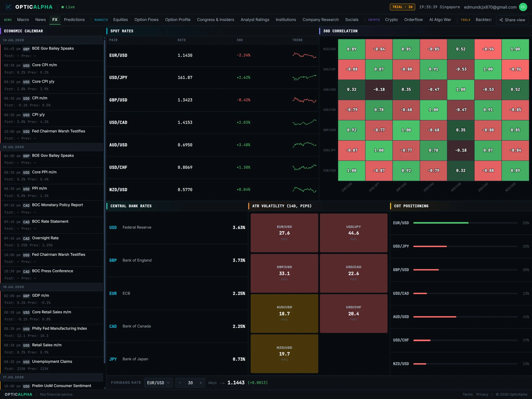Open the EUR/USD forward rate dropdown
The image size is (532, 399).
coord(158,383)
